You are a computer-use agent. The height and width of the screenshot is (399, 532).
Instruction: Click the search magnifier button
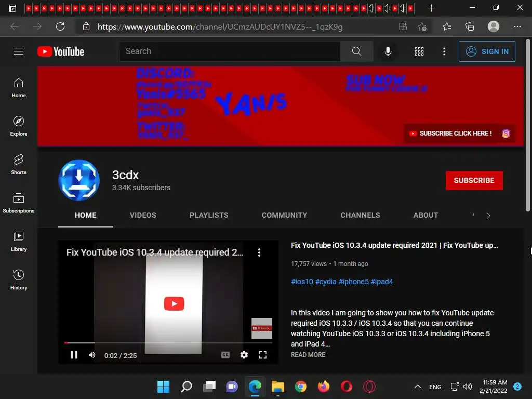click(x=356, y=51)
